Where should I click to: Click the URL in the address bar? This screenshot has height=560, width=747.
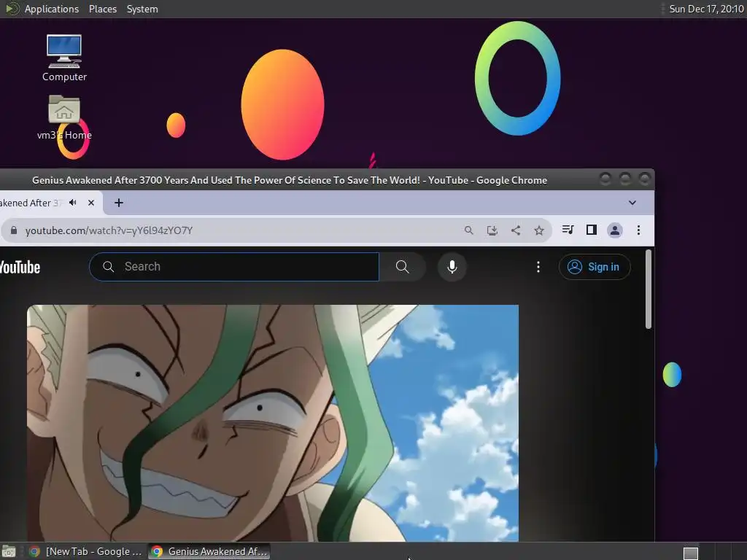(109, 230)
